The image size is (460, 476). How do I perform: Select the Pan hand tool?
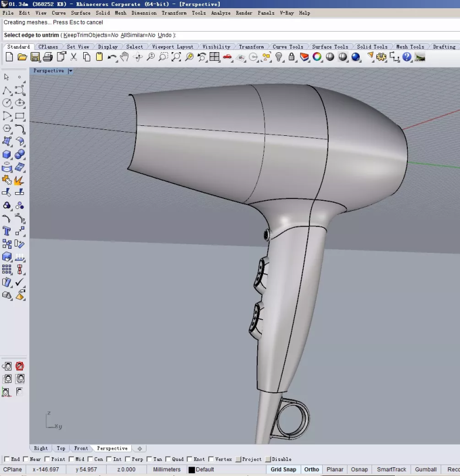(124, 57)
